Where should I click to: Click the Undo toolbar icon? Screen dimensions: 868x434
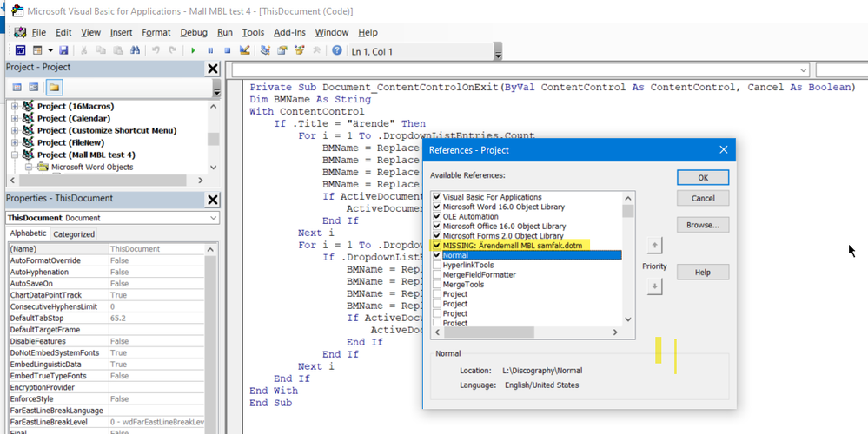click(x=156, y=50)
